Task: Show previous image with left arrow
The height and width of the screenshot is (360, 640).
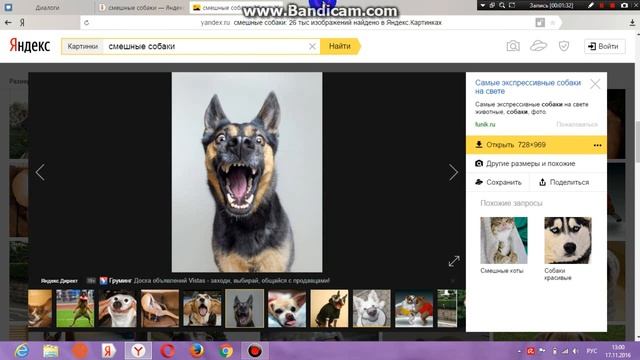Action: tap(40, 172)
